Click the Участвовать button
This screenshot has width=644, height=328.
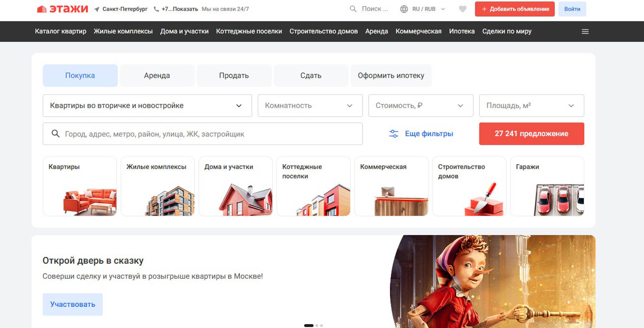pyautogui.click(x=73, y=304)
